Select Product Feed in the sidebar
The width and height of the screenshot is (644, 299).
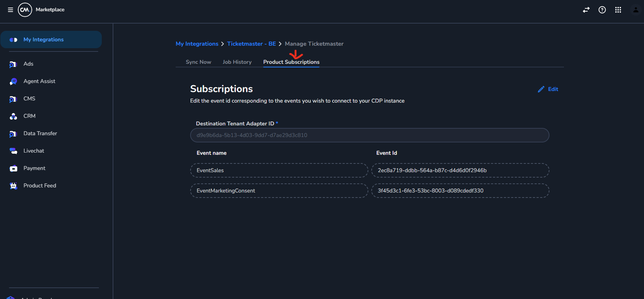tap(40, 186)
